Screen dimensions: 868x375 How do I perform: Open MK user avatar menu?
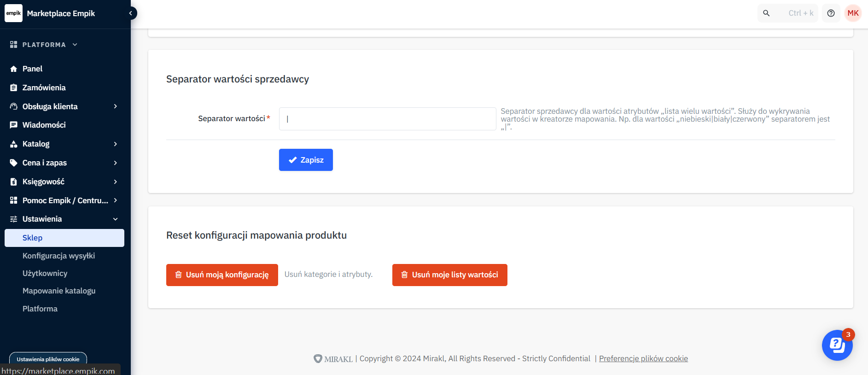point(853,13)
